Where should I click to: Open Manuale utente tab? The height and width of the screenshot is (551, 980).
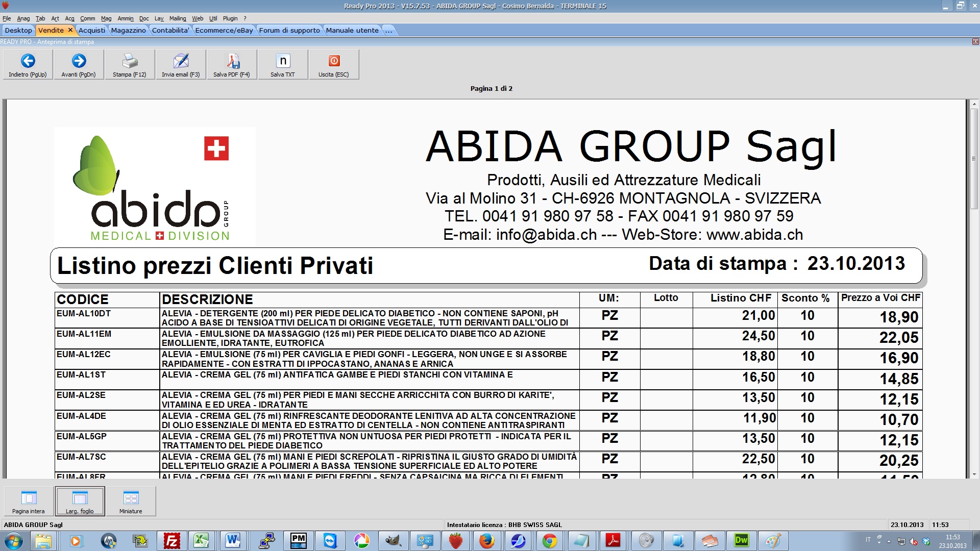click(x=352, y=30)
